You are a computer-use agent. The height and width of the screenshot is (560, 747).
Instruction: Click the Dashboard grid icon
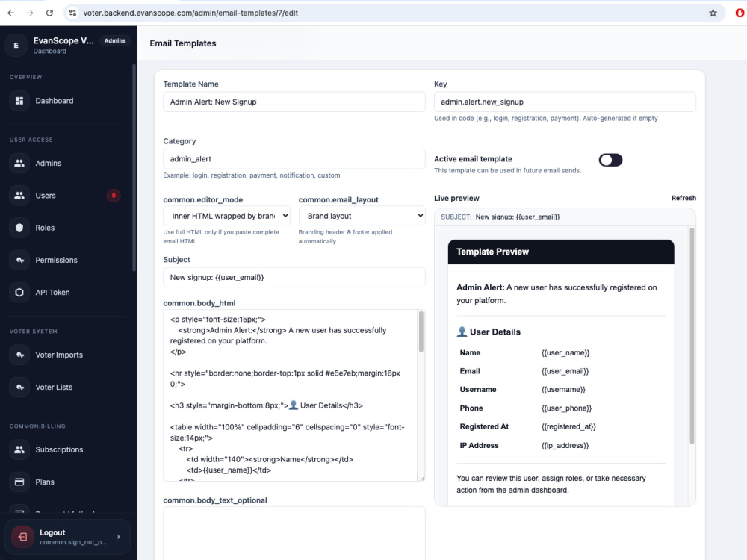pos(19,101)
